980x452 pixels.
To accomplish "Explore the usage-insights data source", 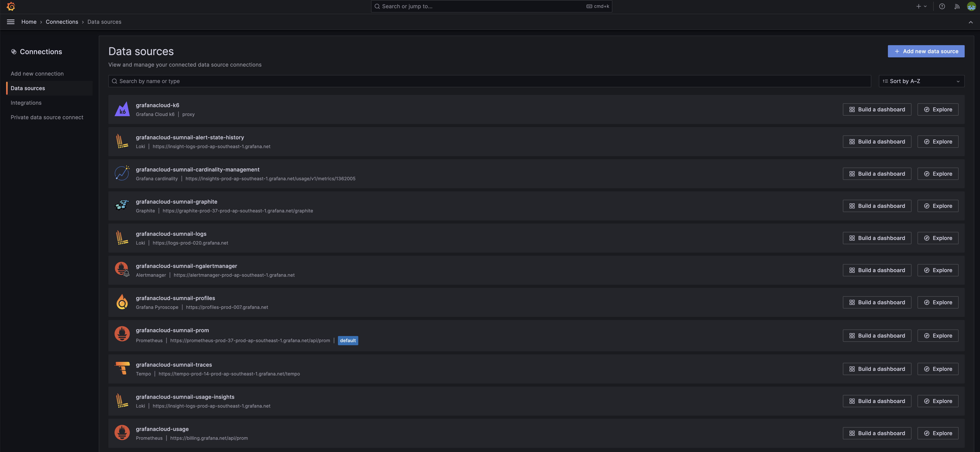I will (x=938, y=401).
